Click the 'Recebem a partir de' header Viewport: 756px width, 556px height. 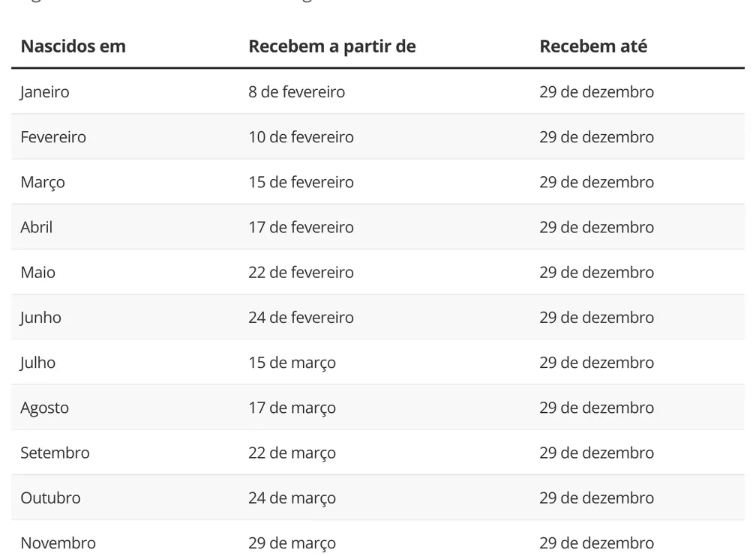point(331,46)
